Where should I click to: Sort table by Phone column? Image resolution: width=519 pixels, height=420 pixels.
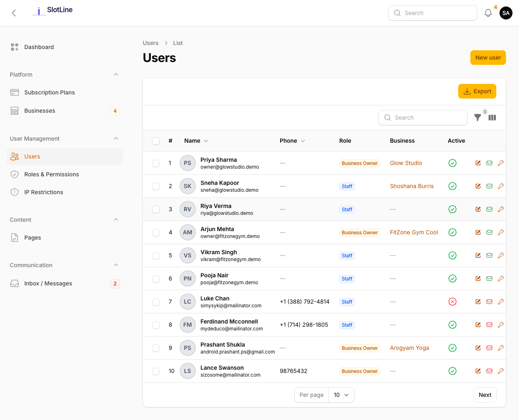(292, 141)
